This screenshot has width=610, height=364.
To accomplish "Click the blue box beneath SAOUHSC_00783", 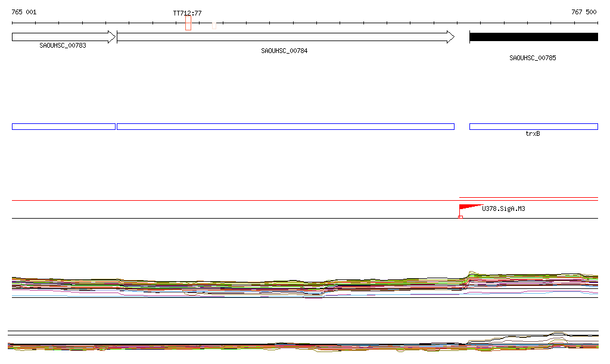I will pyautogui.click(x=63, y=126).
